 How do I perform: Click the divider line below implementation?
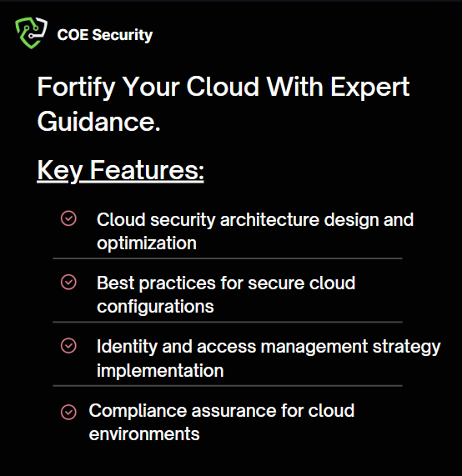pyautogui.click(x=228, y=386)
